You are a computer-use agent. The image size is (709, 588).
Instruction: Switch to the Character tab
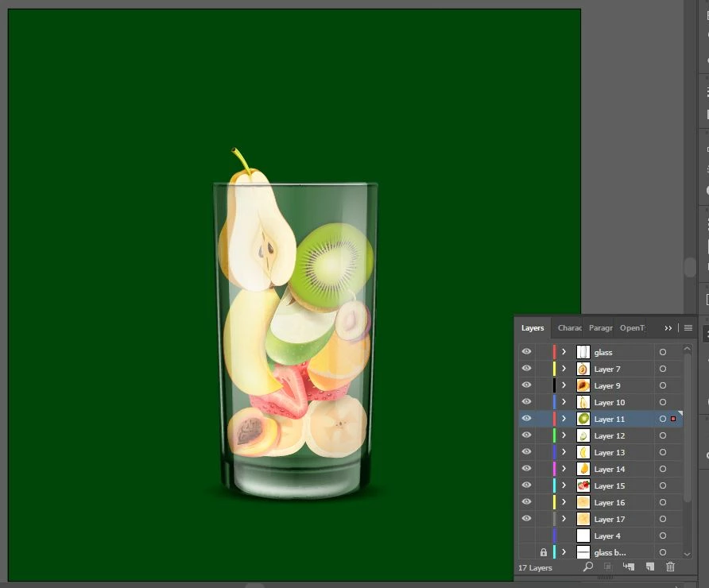pos(569,327)
